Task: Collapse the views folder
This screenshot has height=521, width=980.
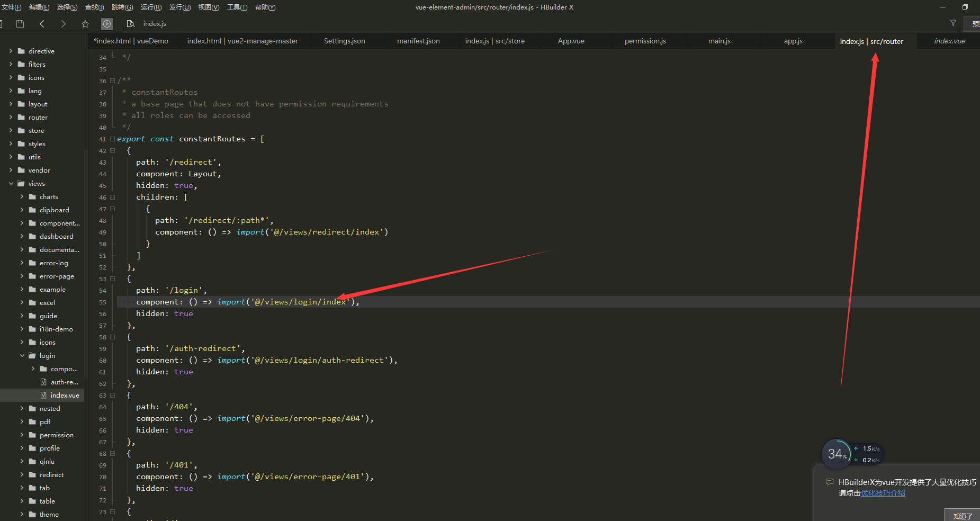Action: pyautogui.click(x=11, y=183)
